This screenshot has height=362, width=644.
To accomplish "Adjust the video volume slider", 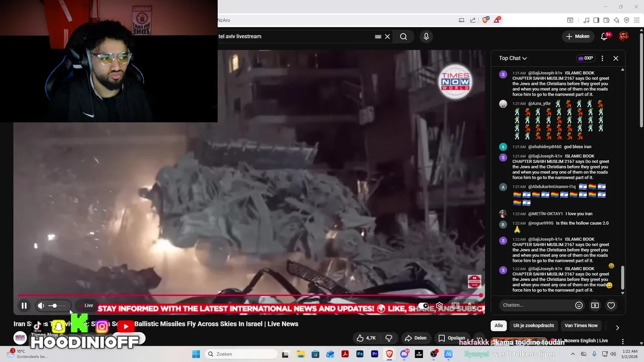I will click(56, 306).
